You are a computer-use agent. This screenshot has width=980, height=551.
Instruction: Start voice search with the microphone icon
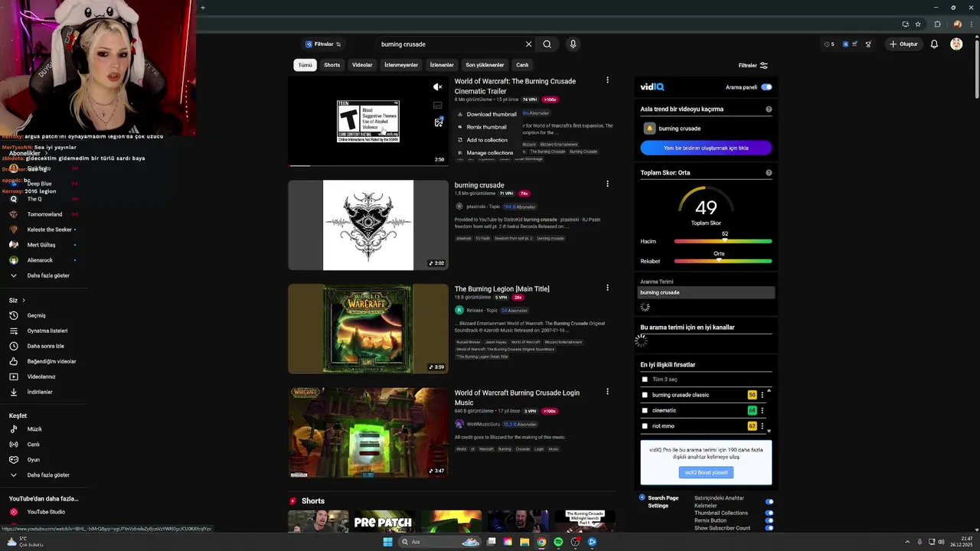(x=573, y=44)
